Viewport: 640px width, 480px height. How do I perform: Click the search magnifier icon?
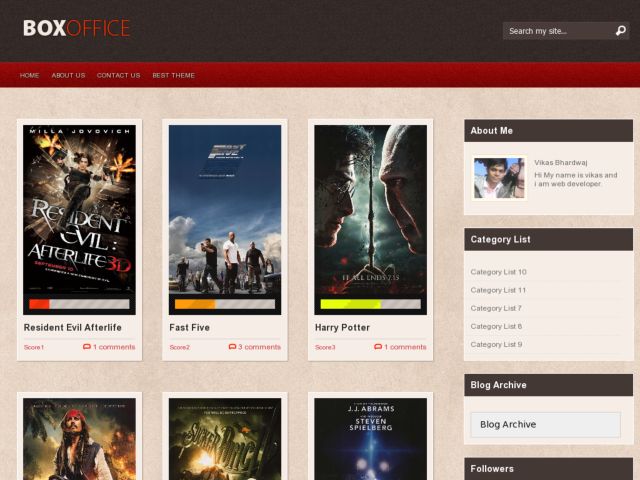[x=620, y=31]
